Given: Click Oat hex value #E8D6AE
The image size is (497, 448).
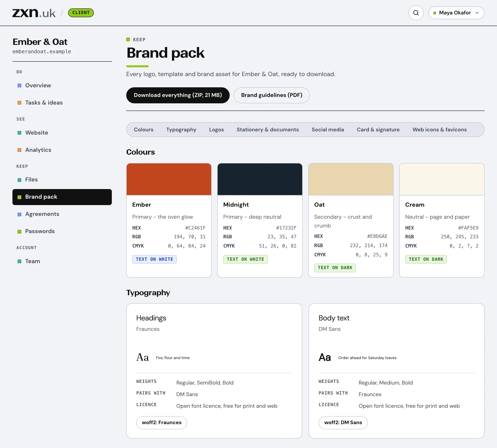Looking at the screenshot, I should pyautogui.click(x=377, y=236).
